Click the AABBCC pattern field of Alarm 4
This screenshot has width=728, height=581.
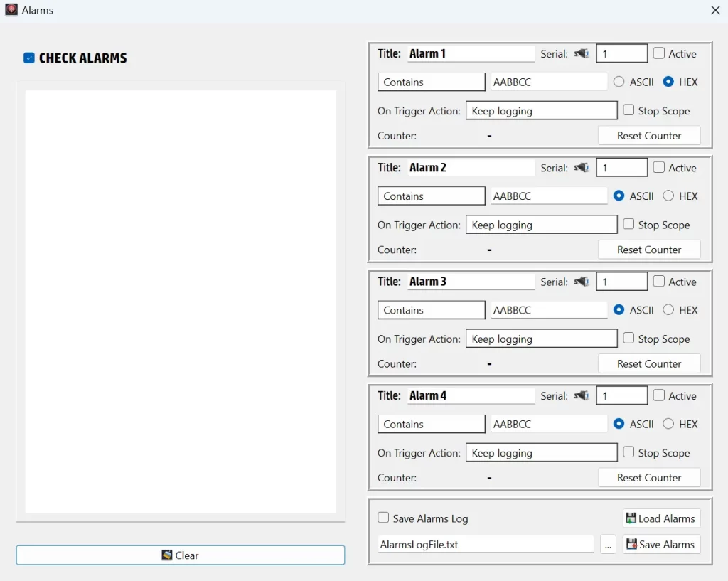550,424
